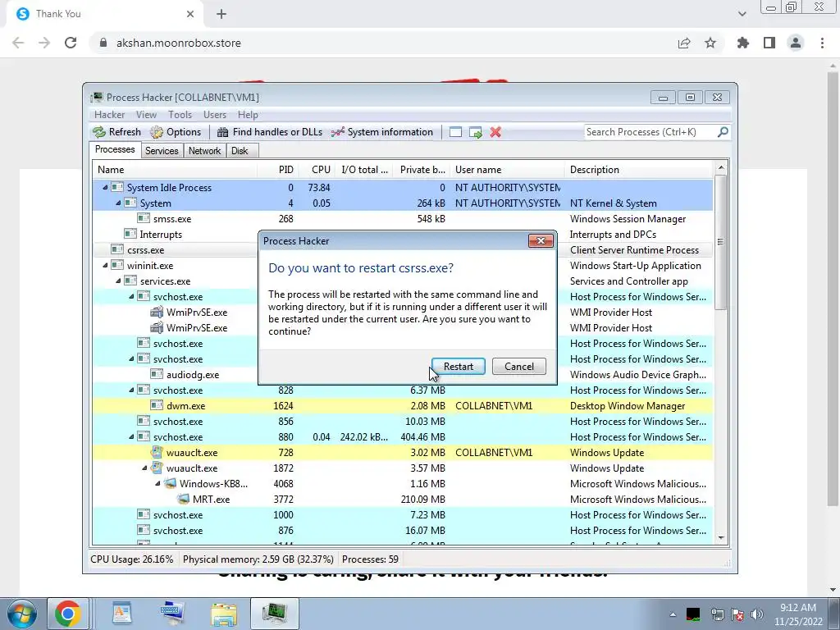Image resolution: width=840 pixels, height=630 pixels.
Task: Open the Help menu in Process Hacker
Action: coord(248,115)
